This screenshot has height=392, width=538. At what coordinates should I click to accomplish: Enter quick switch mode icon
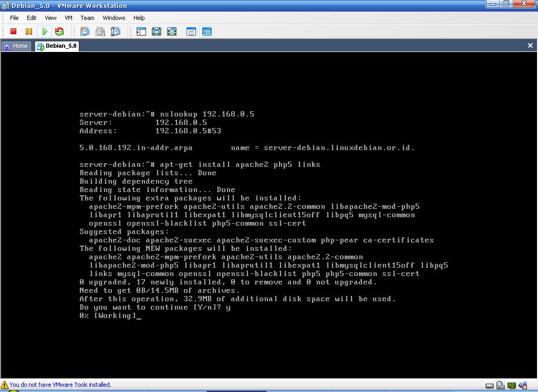tap(172, 31)
